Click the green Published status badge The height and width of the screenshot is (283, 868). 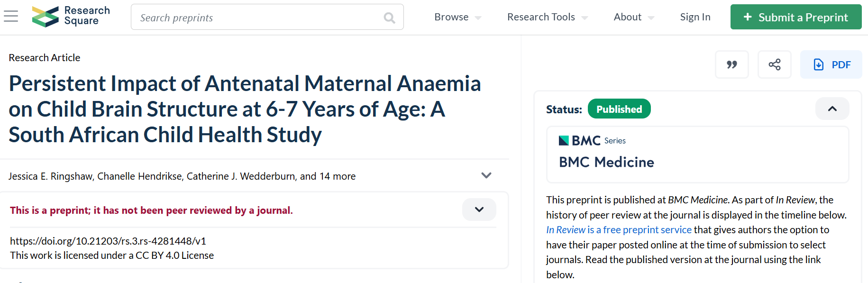(619, 109)
